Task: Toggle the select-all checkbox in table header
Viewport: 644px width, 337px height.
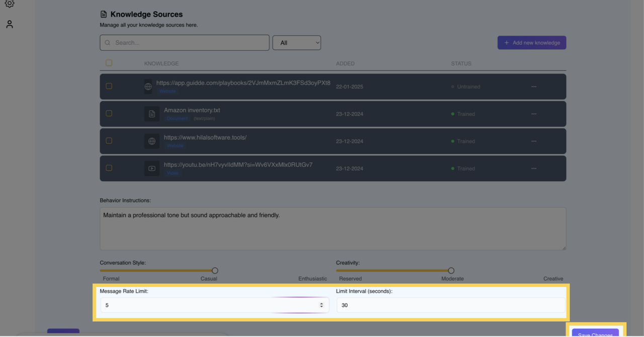Action: [x=109, y=63]
